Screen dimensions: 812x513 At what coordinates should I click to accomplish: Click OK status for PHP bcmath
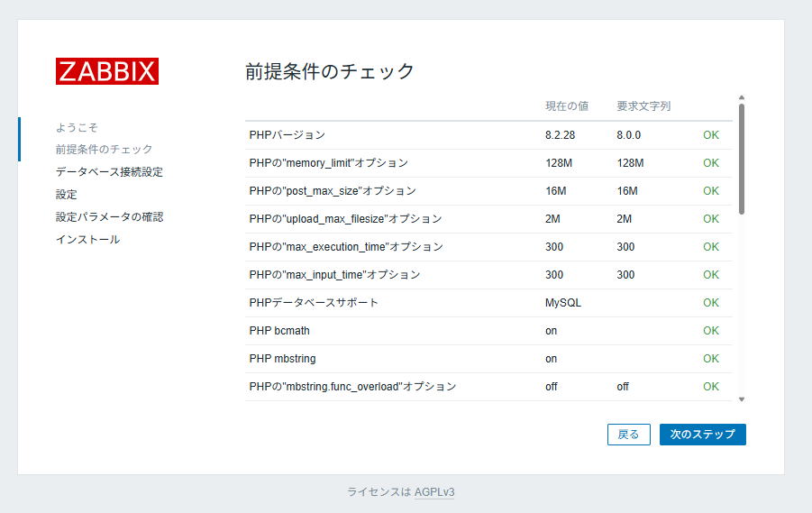click(711, 331)
